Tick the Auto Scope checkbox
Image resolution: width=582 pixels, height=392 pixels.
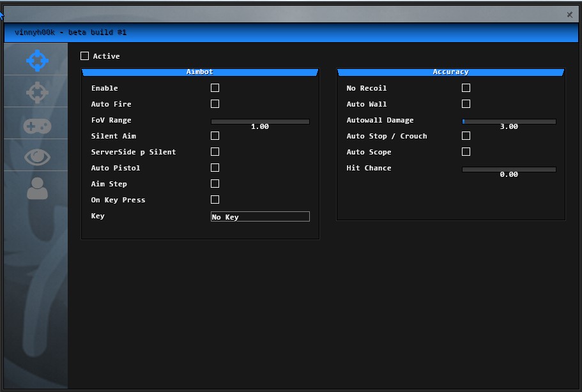(x=466, y=152)
